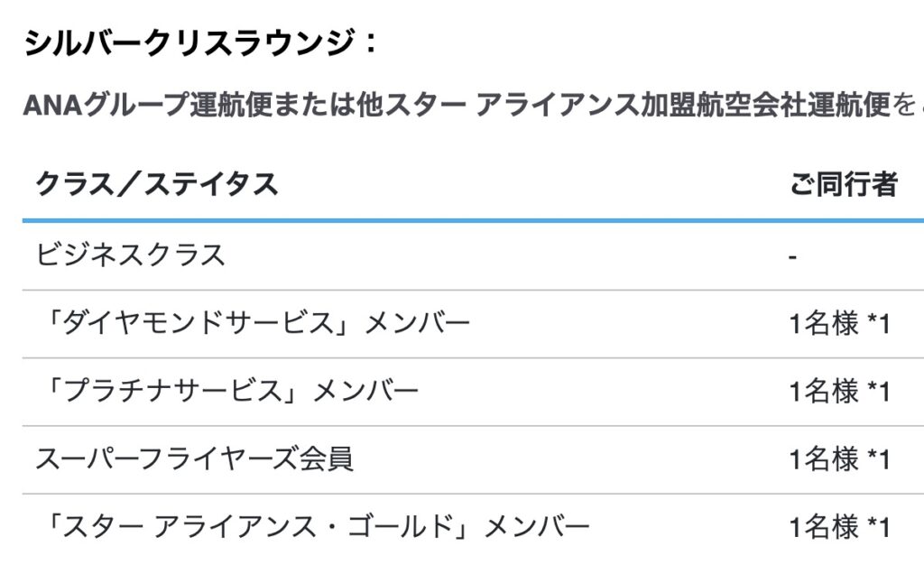Viewport: 924px width, 574px height.
Task: Click the ご同行者 column header
Action: pos(844,184)
